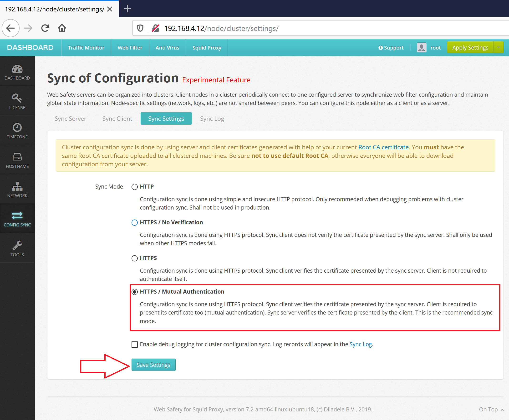Click the Support icon in top navigation

point(381,47)
